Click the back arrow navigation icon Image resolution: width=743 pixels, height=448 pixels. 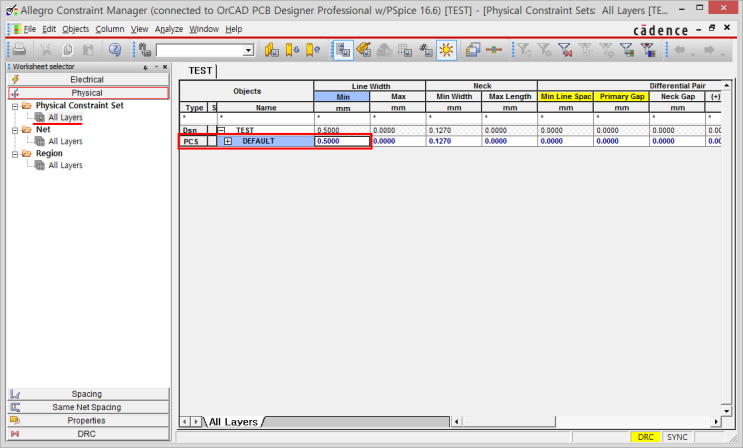[x=680, y=50]
